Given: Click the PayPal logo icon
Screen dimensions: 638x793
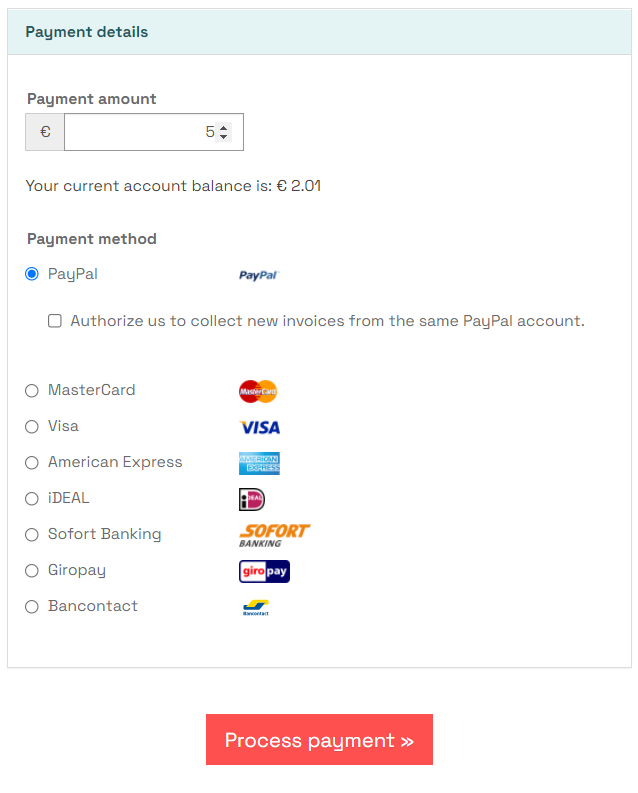Looking at the screenshot, I should [x=259, y=275].
